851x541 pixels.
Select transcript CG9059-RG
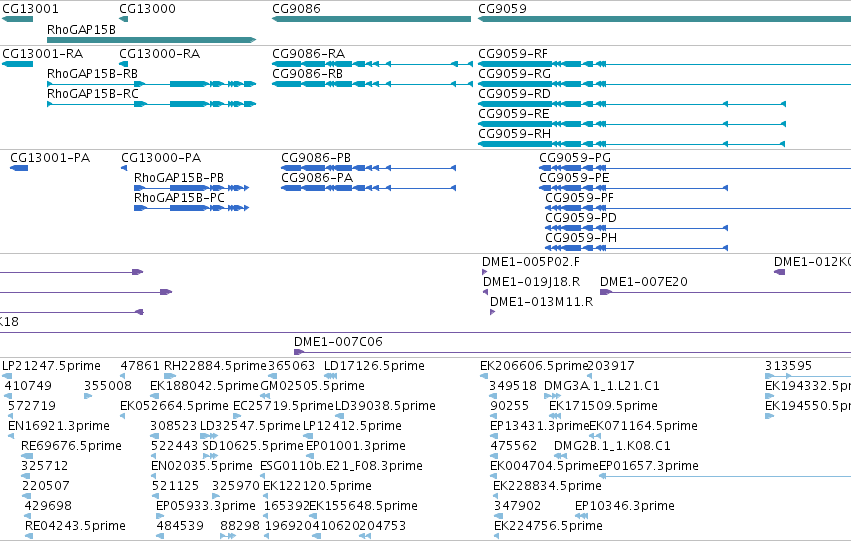tap(515, 74)
